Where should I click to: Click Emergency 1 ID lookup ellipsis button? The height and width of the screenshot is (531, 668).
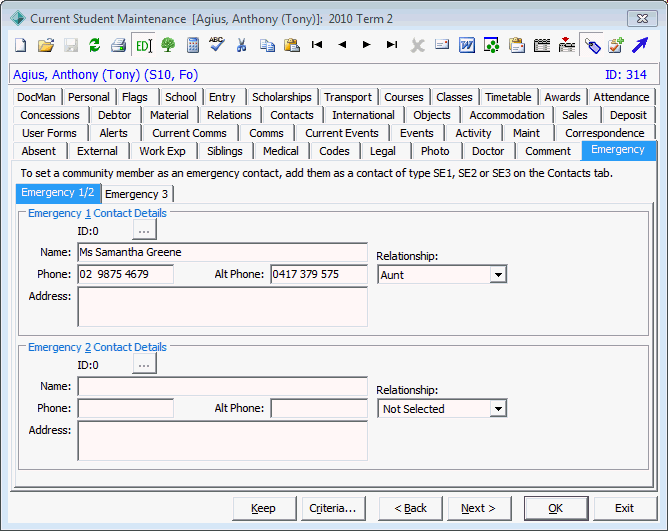144,231
